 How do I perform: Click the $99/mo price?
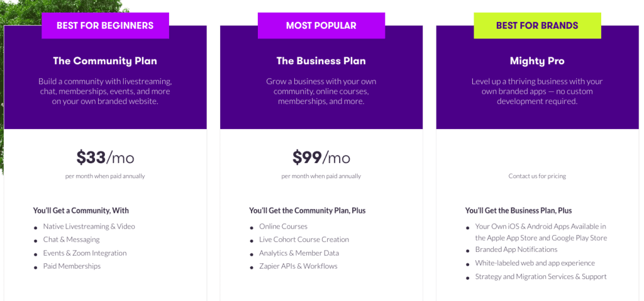click(321, 157)
